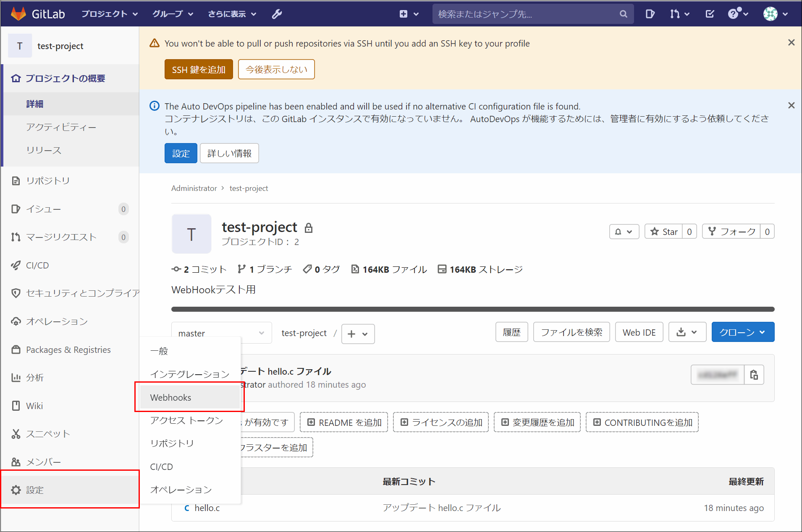Copy the commit SHA clipboard icon
The height and width of the screenshot is (532, 802).
[754, 375]
